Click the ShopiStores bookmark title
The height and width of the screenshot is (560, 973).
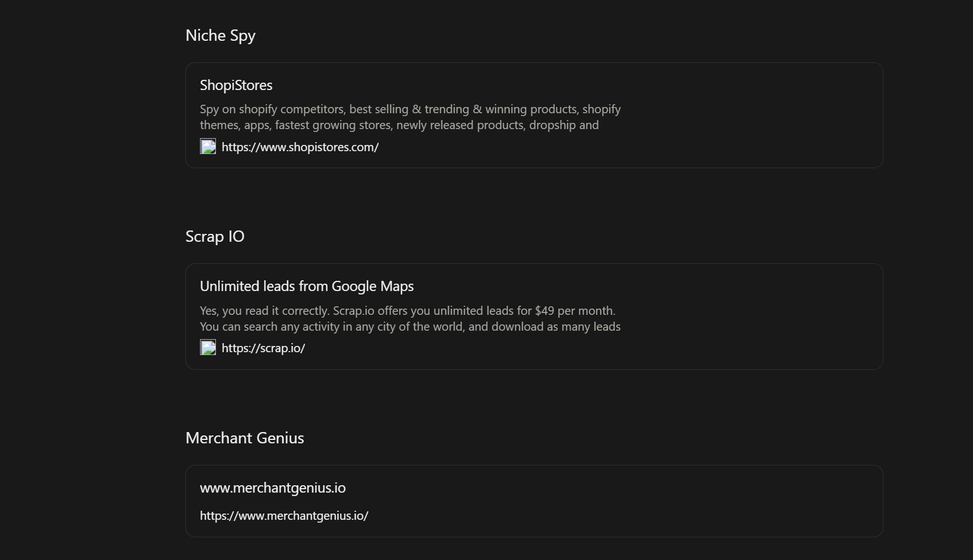click(x=236, y=86)
